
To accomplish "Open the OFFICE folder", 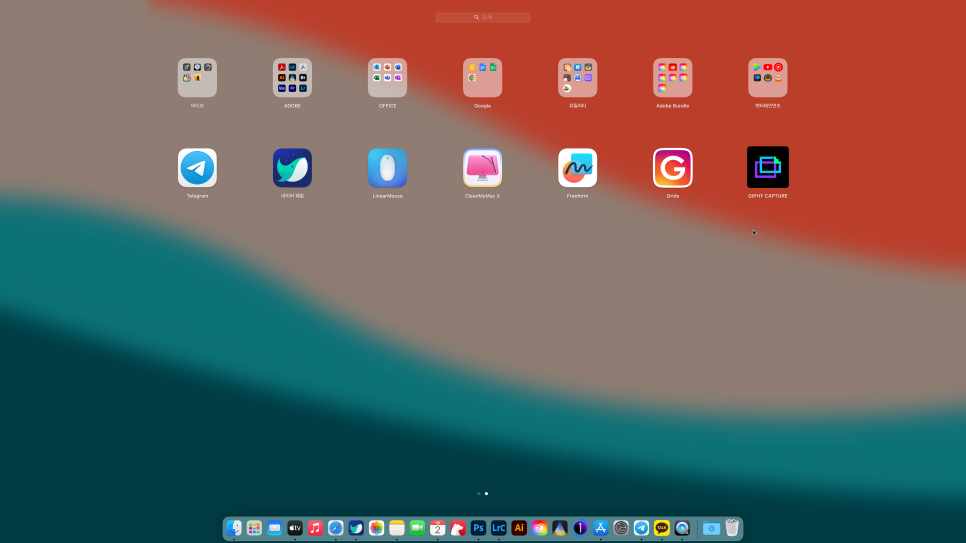I will 388,78.
